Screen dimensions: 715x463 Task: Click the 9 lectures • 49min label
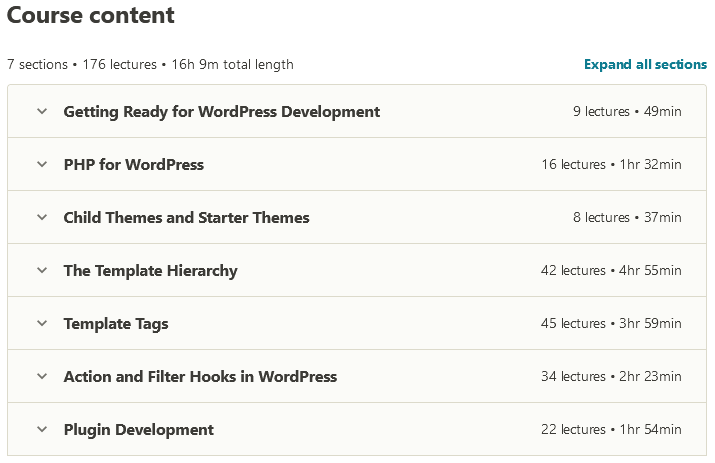coord(627,112)
